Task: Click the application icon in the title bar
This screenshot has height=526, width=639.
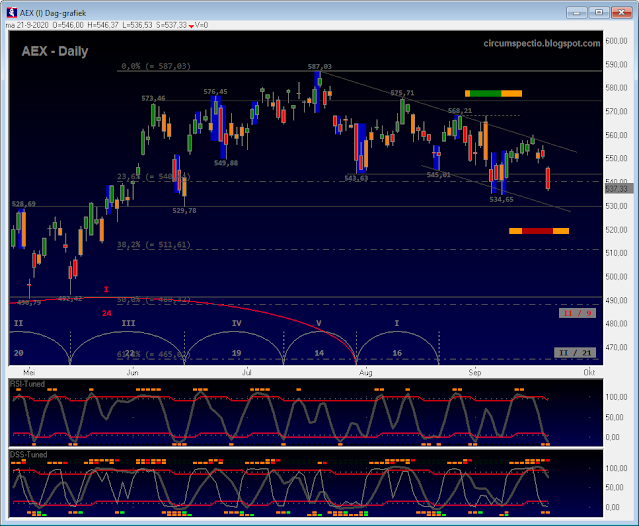Action: click(x=11, y=13)
